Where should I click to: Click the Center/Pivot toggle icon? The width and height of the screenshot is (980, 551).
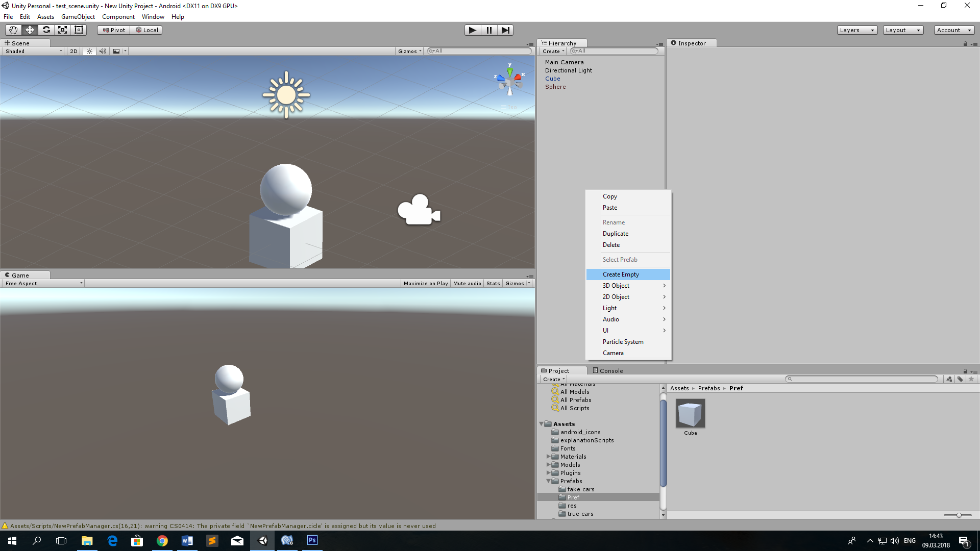[x=112, y=29]
